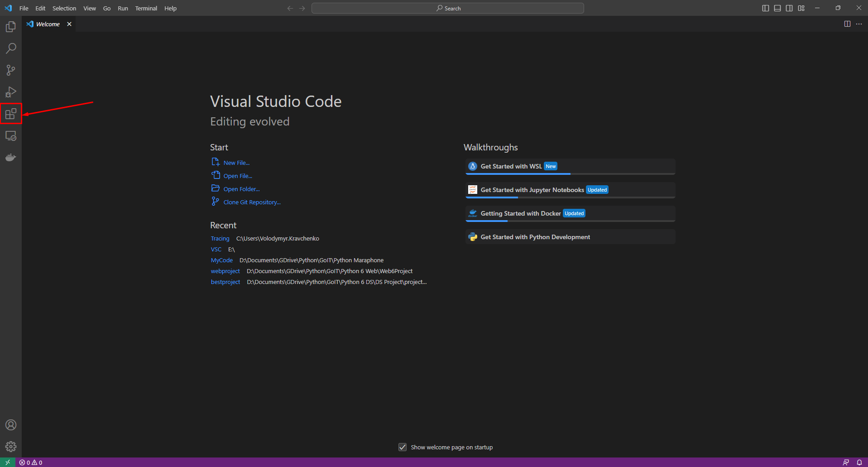This screenshot has height=467, width=868.
Task: Click the Open Folder icon
Action: (216, 188)
